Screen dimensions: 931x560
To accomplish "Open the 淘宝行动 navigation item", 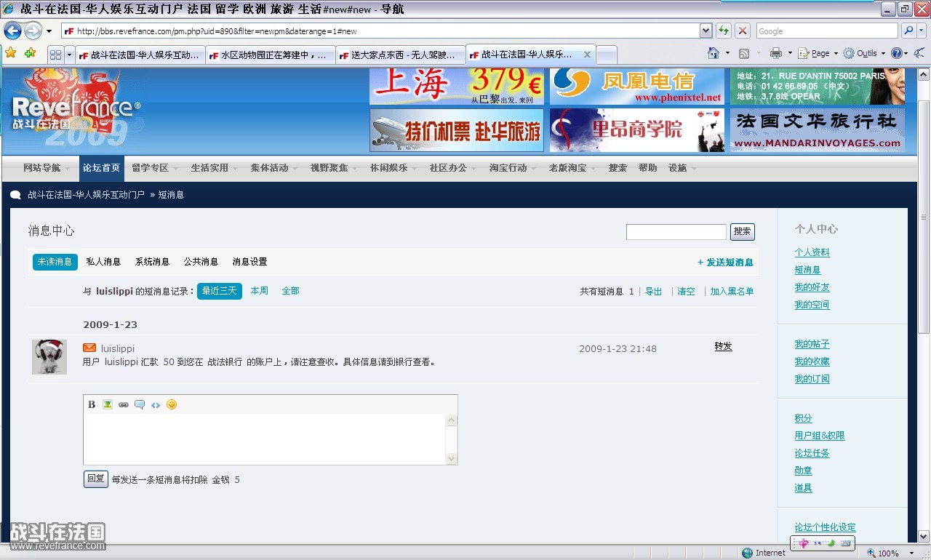I will click(x=513, y=168).
